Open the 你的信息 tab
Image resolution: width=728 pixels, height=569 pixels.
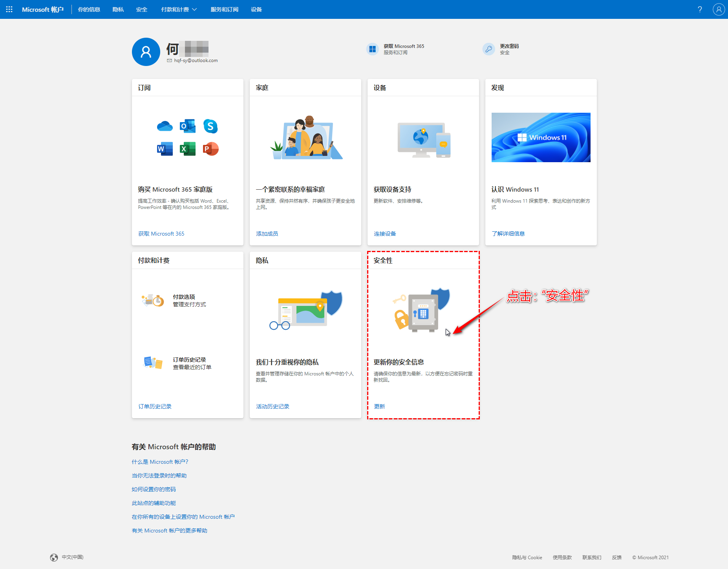click(89, 9)
